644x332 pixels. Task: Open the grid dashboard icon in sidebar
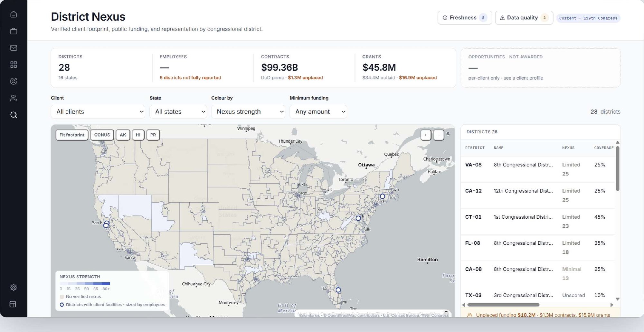(14, 64)
